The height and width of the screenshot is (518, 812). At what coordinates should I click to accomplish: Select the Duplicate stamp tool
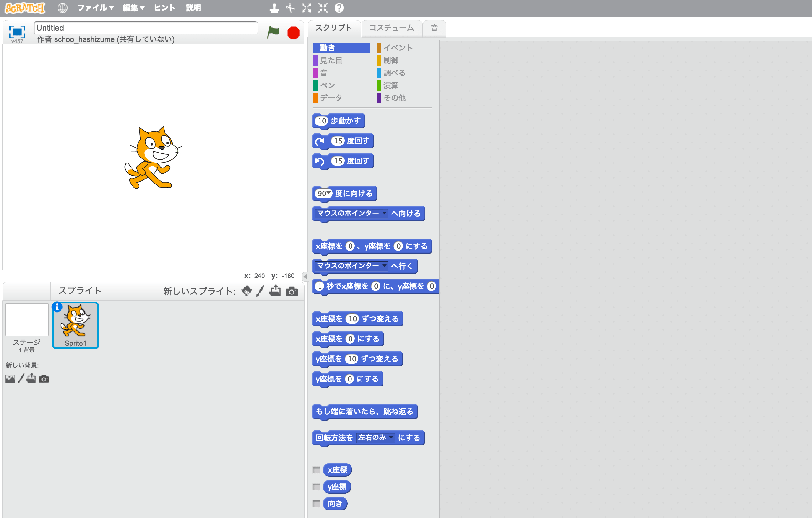pyautogui.click(x=274, y=8)
